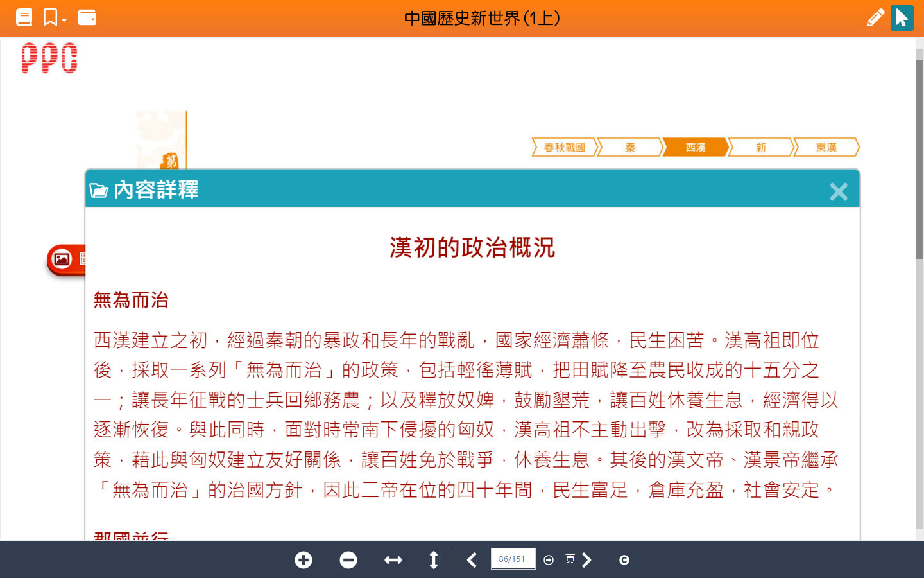Activate the cursor pointer tool
Viewport: 924px width, 578px height.
tap(902, 17)
